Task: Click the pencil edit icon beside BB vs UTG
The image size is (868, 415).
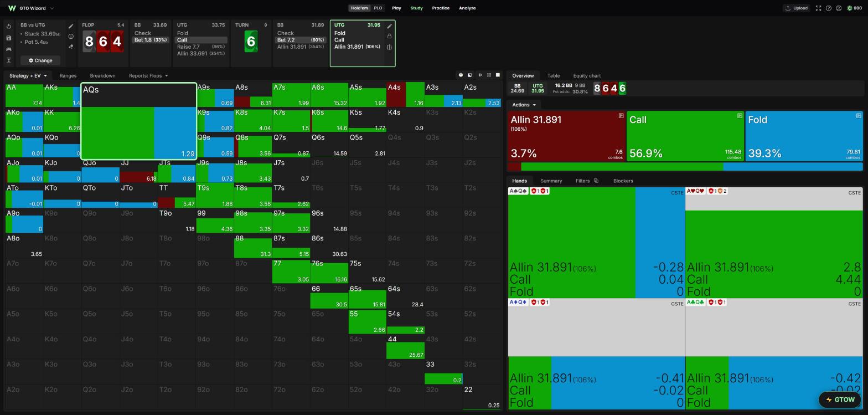Action: pos(71,26)
